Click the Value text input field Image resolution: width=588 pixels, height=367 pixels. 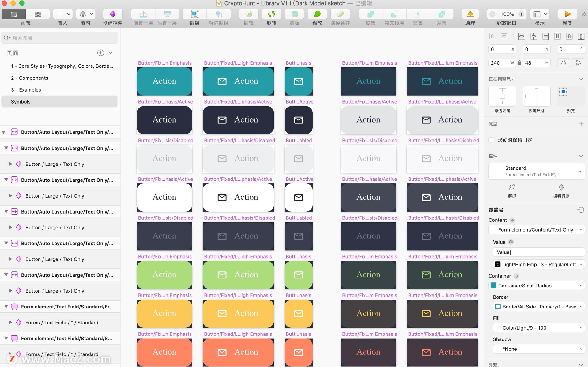tap(538, 252)
